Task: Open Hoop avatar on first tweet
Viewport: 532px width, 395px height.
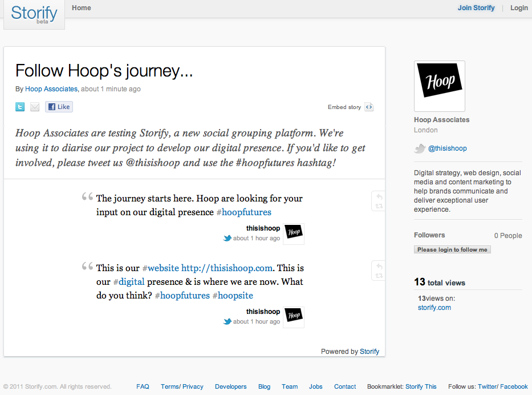Action: click(294, 233)
